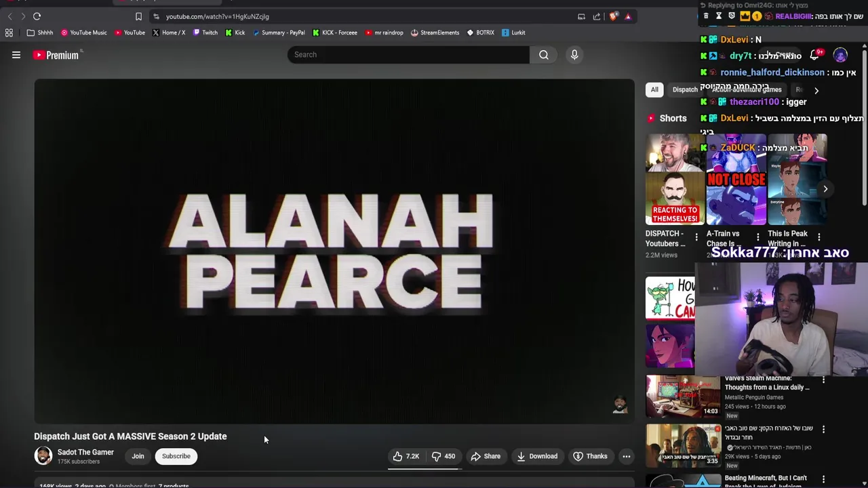
Task: Click the magnifier search button
Action: 544,55
